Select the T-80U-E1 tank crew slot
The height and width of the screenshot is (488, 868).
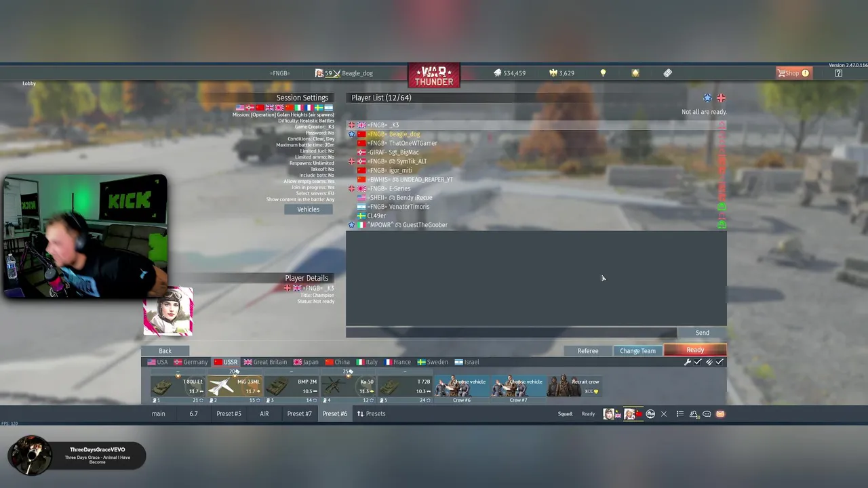coord(178,387)
